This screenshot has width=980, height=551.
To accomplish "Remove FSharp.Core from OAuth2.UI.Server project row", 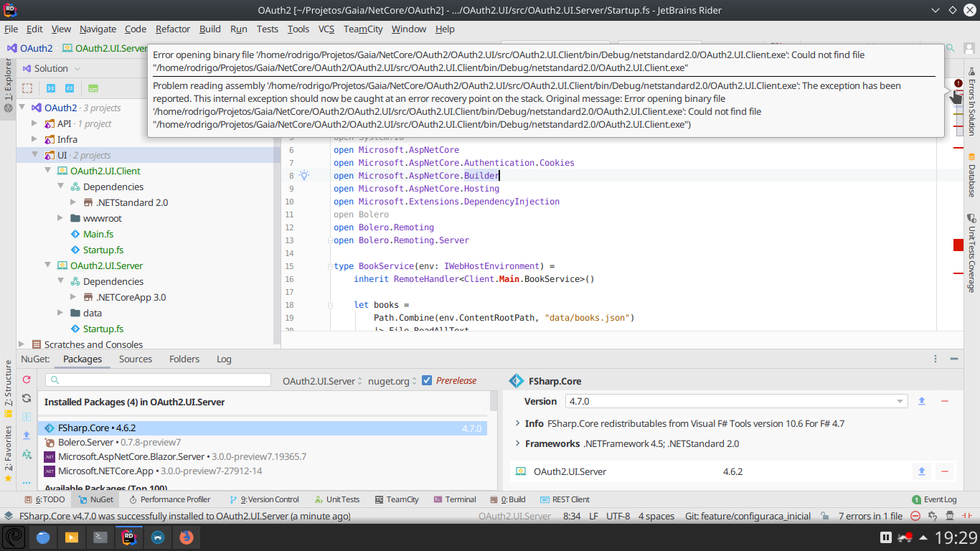I will [x=944, y=471].
